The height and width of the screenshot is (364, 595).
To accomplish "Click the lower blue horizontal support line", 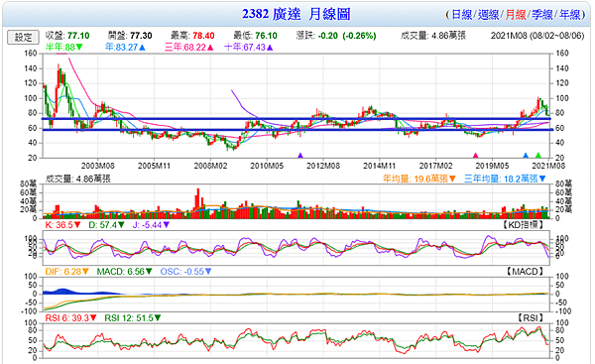I will (297, 130).
